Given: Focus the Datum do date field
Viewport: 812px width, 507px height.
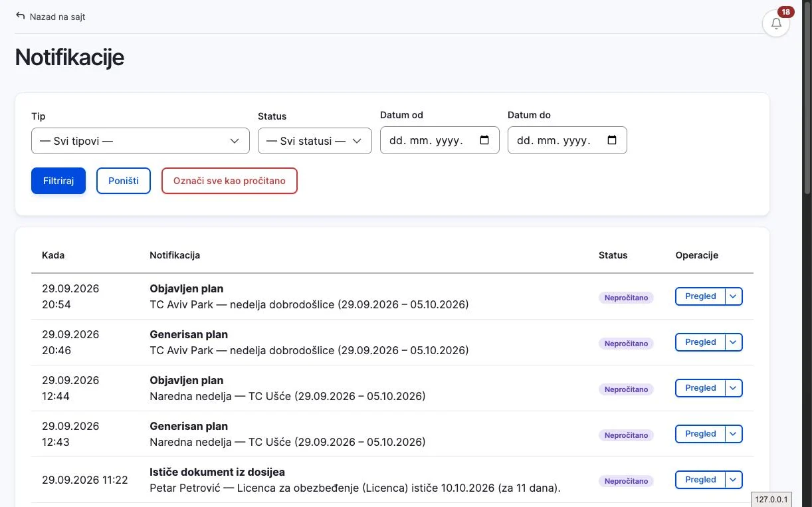Looking at the screenshot, I should coord(567,140).
